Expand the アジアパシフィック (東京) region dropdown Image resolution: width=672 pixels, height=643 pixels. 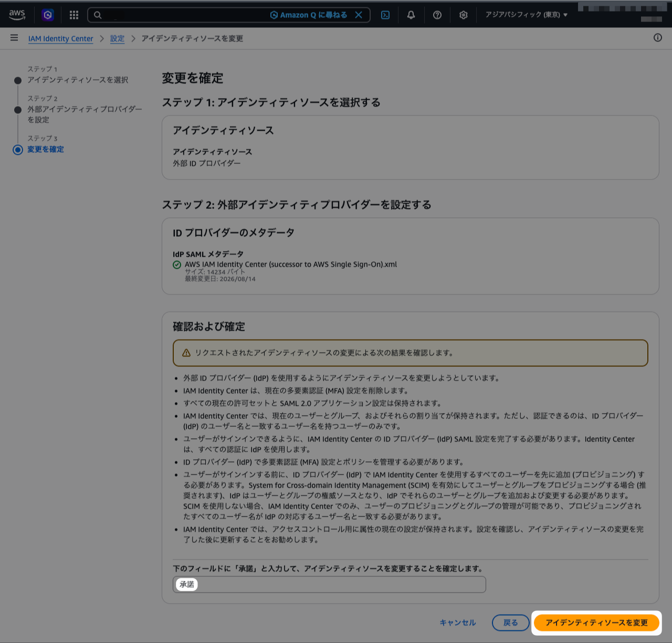tap(527, 15)
